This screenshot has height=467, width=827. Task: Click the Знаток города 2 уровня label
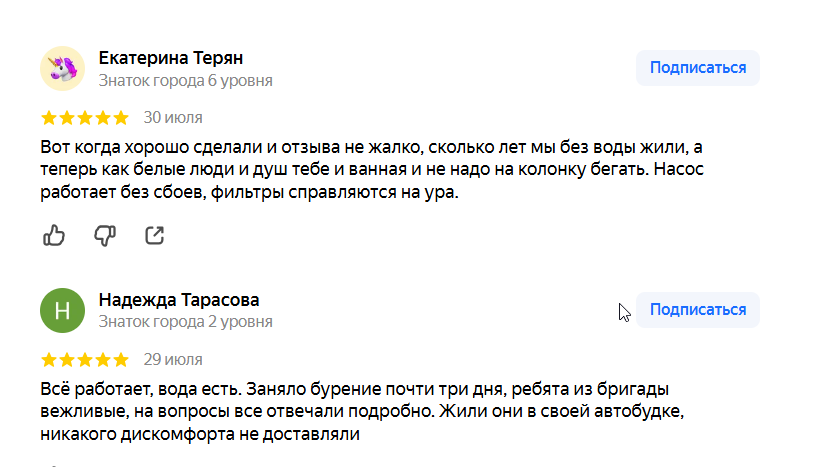[186, 322]
